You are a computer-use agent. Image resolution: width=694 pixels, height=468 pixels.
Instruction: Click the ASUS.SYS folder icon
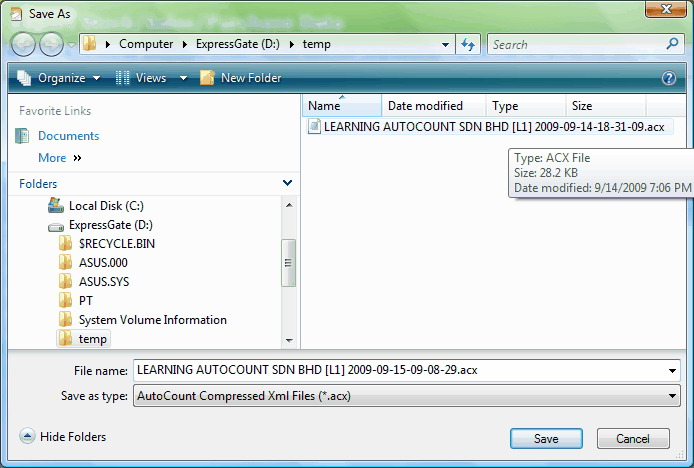[x=66, y=281]
